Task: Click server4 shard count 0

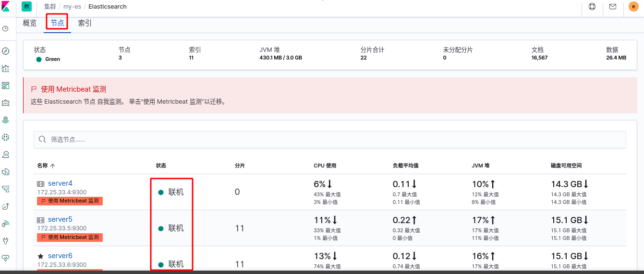Action: point(237,192)
